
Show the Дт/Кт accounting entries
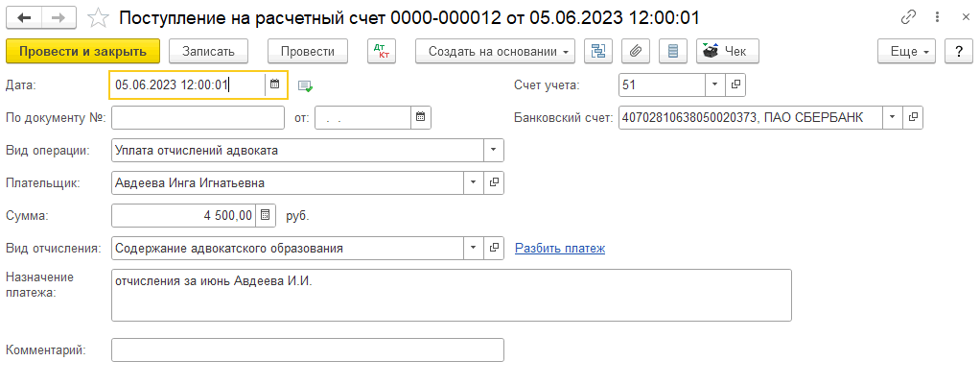tap(381, 52)
